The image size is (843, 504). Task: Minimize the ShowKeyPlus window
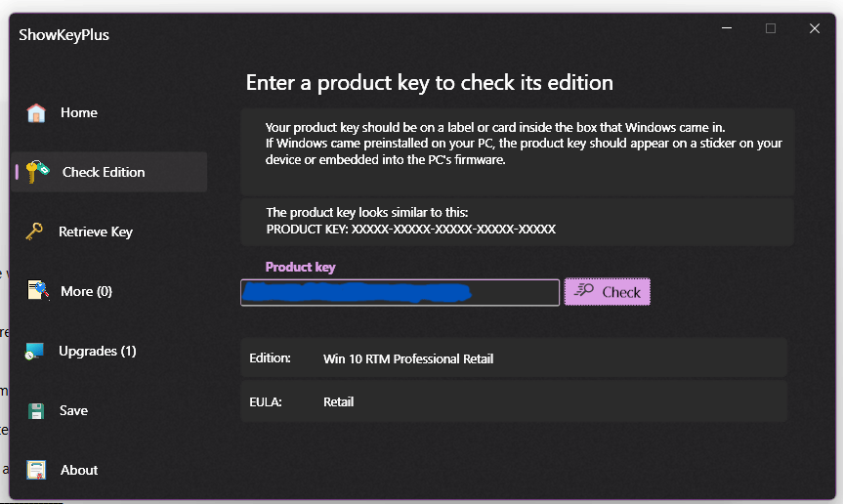pos(727,28)
